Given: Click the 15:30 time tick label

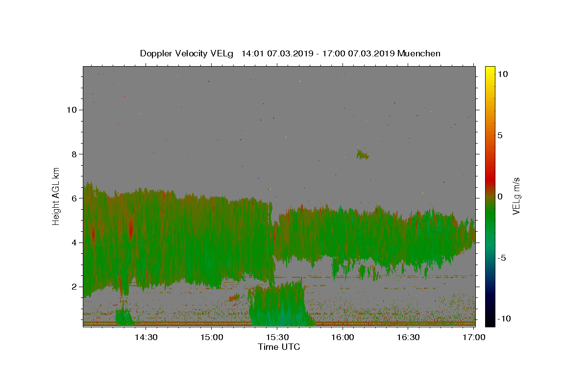Looking at the screenshot, I should tap(277, 337).
